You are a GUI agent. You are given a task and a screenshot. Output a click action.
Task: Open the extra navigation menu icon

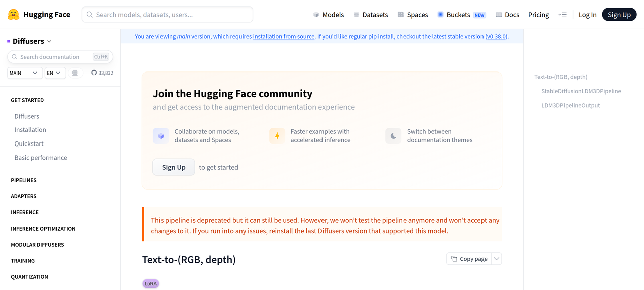point(562,15)
